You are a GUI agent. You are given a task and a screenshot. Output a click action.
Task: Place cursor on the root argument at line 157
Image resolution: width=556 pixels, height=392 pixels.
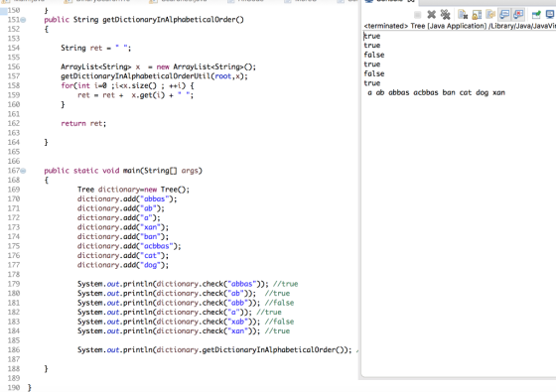point(223,76)
